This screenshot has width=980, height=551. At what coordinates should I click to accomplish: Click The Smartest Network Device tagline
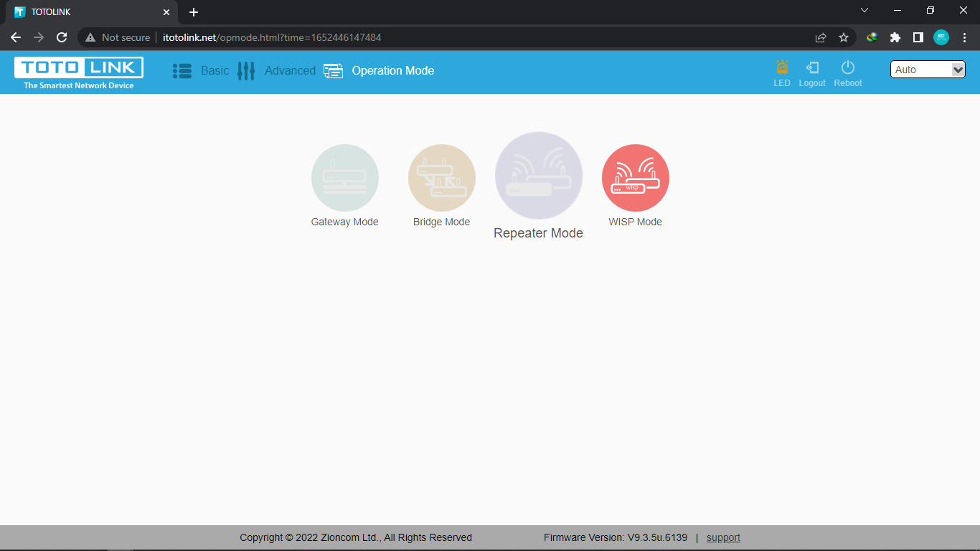(x=79, y=85)
